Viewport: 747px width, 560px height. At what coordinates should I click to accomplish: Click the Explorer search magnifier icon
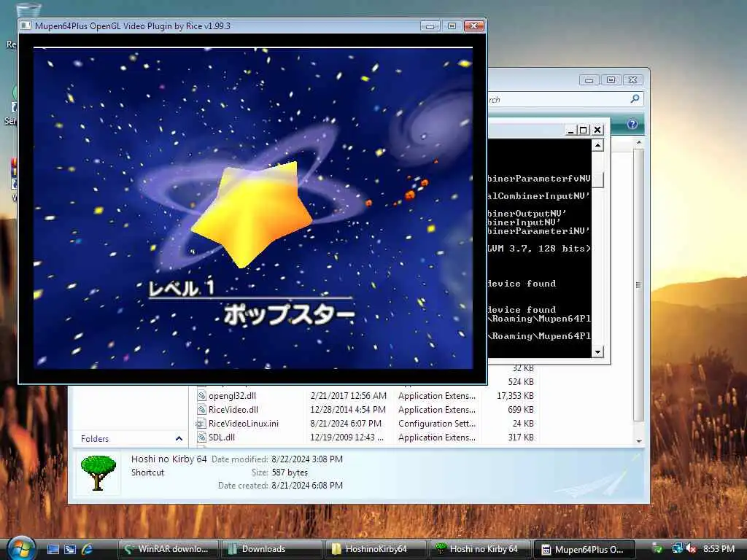click(x=635, y=99)
